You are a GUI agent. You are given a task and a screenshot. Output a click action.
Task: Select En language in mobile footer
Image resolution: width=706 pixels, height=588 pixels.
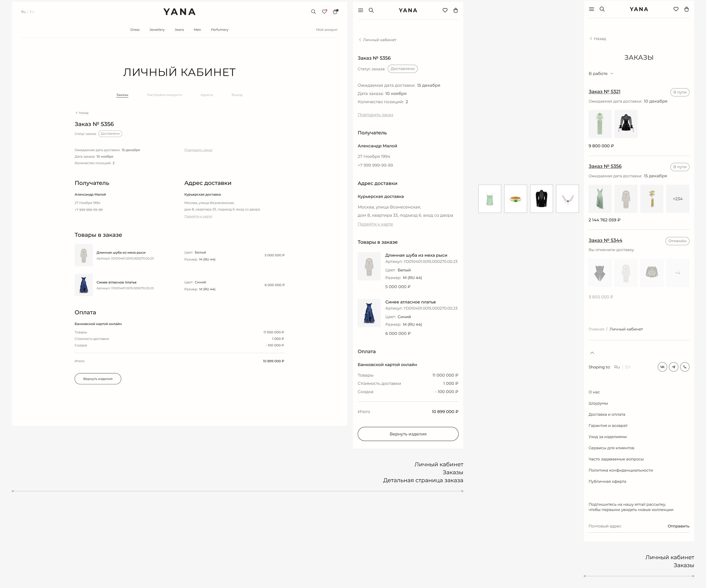[x=628, y=367]
